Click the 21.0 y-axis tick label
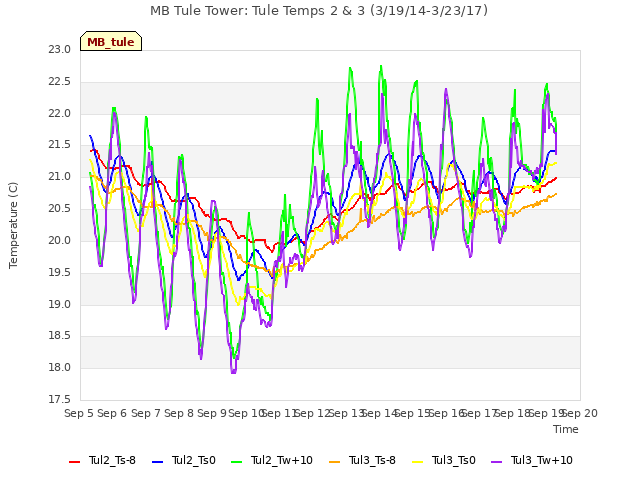This screenshot has width=640, height=480. pos(60,177)
